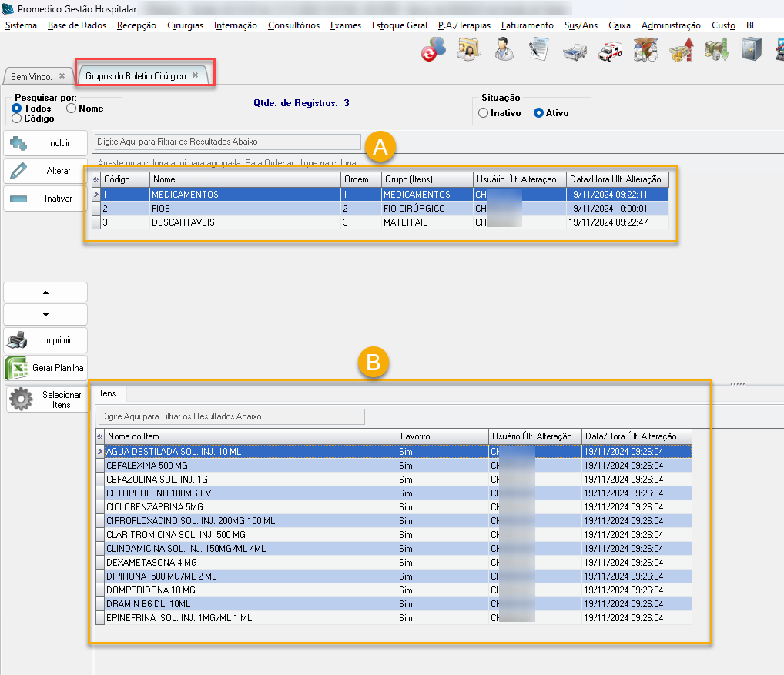Select the Inativo situation radio button
Image resolution: width=784 pixels, height=675 pixels.
coord(483,113)
